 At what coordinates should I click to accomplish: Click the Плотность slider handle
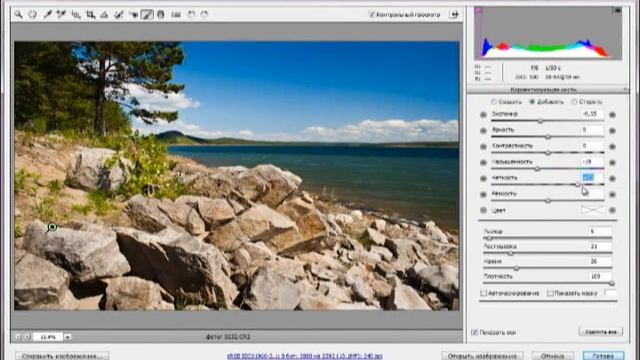[612, 283]
